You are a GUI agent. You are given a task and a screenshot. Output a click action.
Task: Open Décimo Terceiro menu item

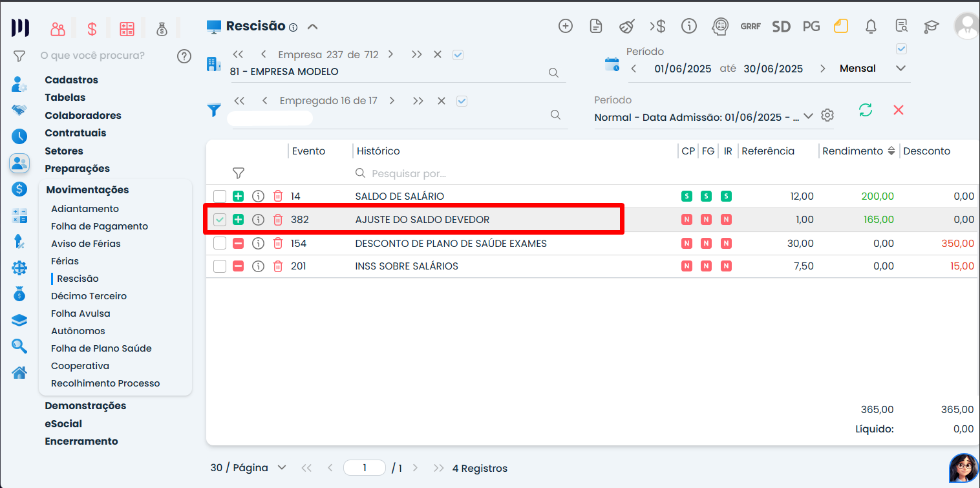89,296
